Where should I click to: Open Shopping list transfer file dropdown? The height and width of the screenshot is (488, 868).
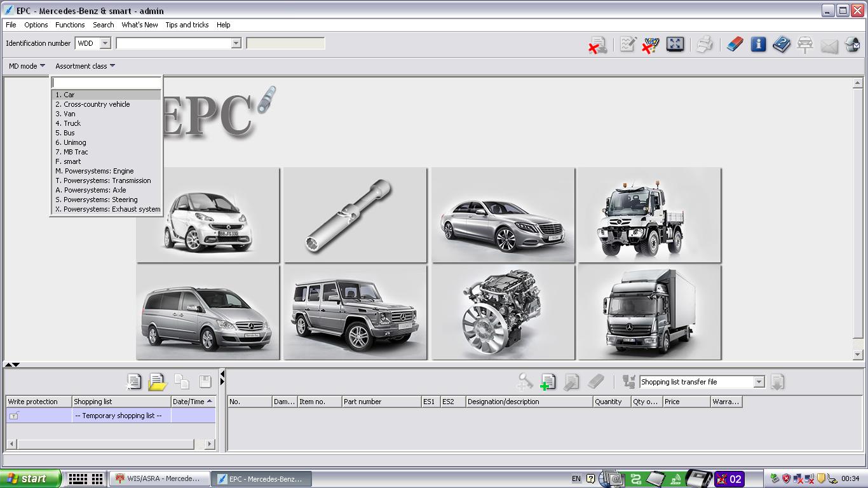759,382
